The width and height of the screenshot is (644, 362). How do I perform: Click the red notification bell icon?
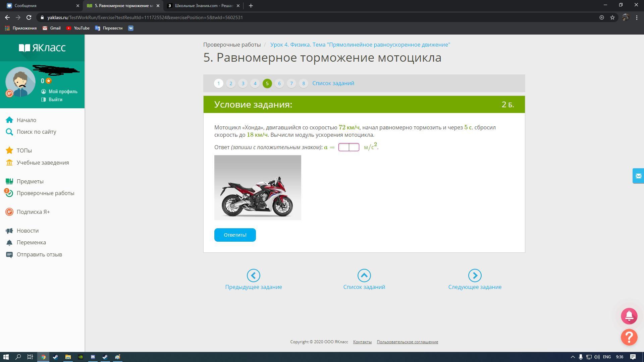(629, 316)
